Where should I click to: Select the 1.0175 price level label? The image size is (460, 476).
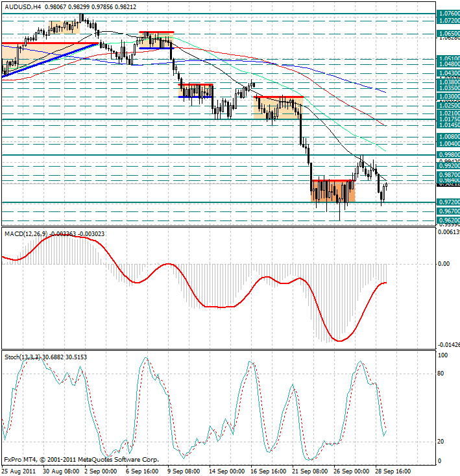(x=448, y=119)
